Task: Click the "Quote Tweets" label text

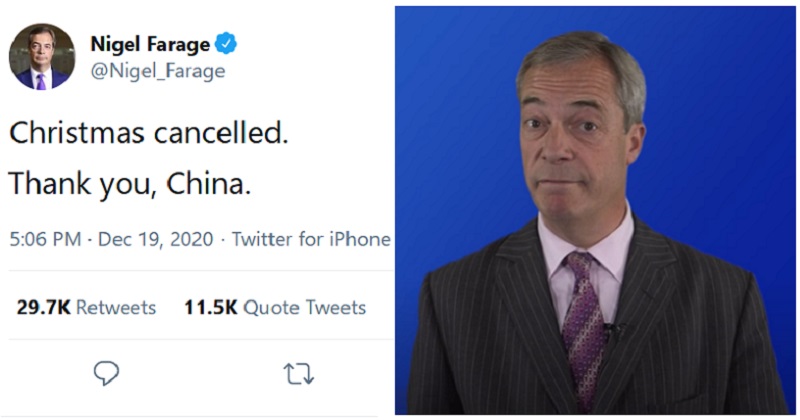Action: pyautogui.click(x=303, y=307)
